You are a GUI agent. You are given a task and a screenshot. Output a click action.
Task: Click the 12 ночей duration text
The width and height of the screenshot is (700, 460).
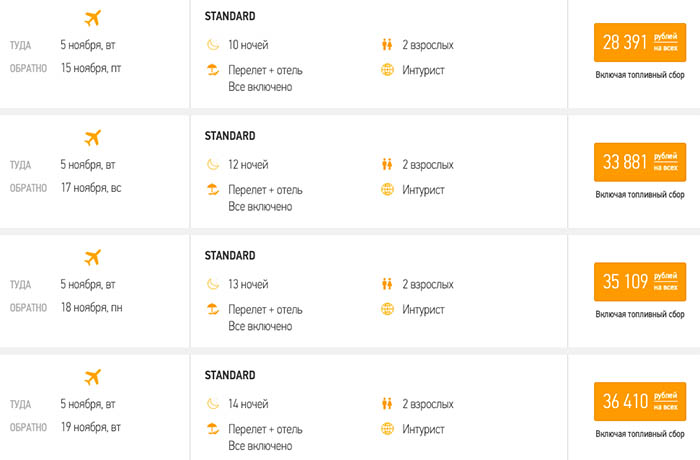[x=248, y=165]
